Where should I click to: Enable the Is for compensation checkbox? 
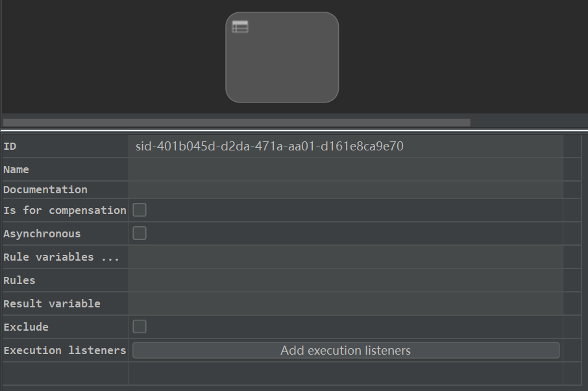[x=140, y=209]
